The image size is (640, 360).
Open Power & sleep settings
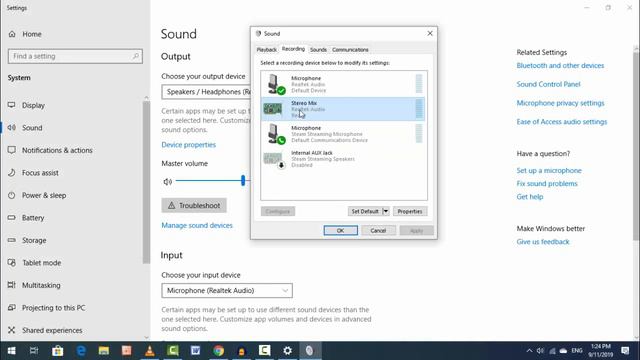coord(44,195)
